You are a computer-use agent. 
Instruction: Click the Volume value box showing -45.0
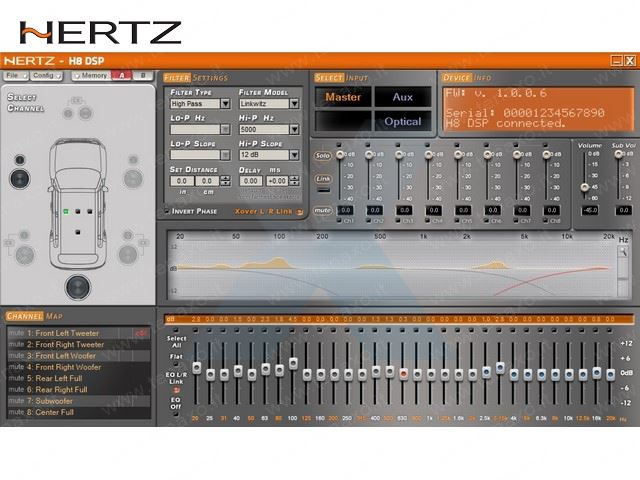[590, 211]
